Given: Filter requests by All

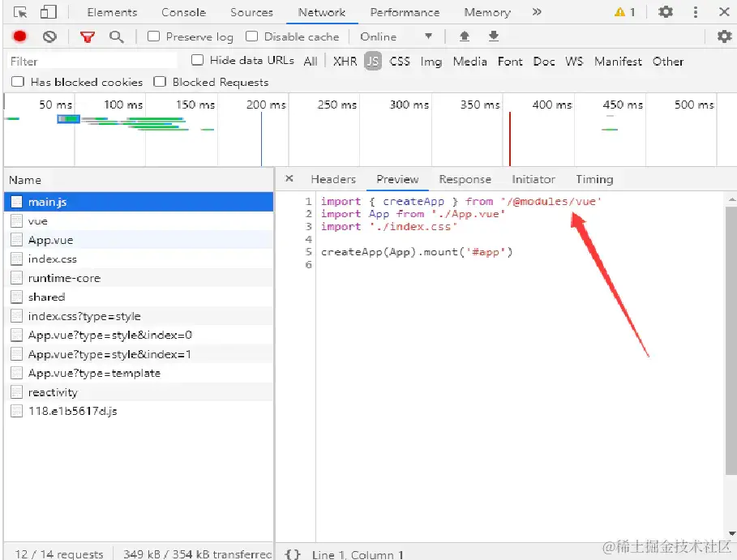Looking at the screenshot, I should coord(311,61).
